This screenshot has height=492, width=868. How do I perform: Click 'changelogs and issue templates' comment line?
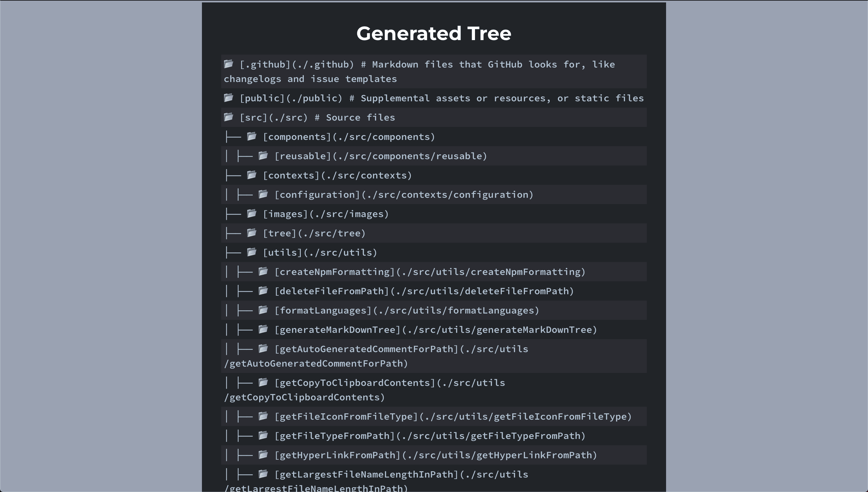pos(310,79)
